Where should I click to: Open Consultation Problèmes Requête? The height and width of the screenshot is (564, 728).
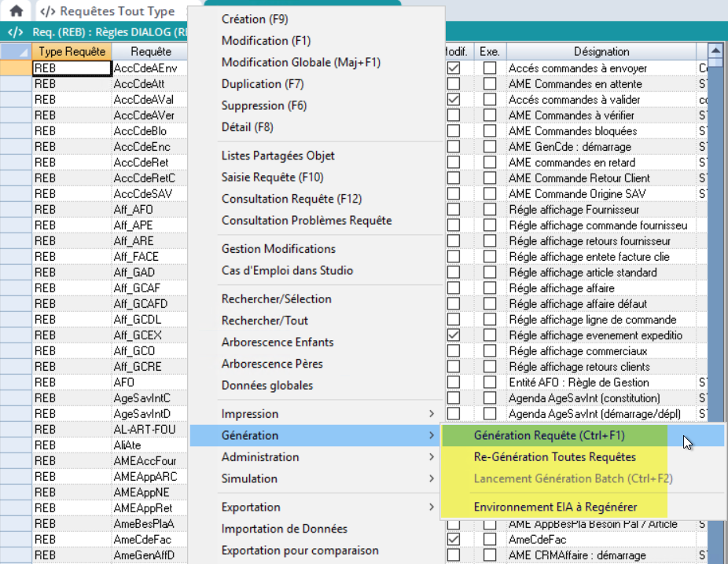[x=306, y=221]
